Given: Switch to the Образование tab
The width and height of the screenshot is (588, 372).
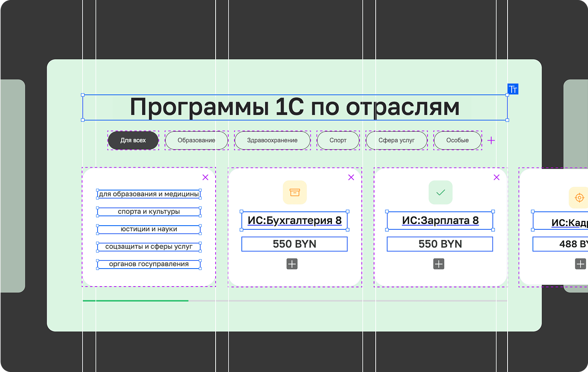Looking at the screenshot, I should (x=196, y=140).
